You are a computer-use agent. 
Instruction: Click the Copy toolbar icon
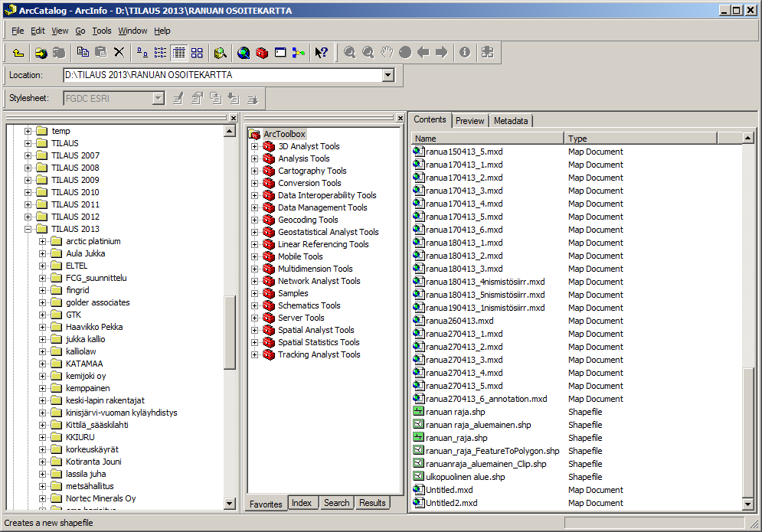click(x=83, y=53)
